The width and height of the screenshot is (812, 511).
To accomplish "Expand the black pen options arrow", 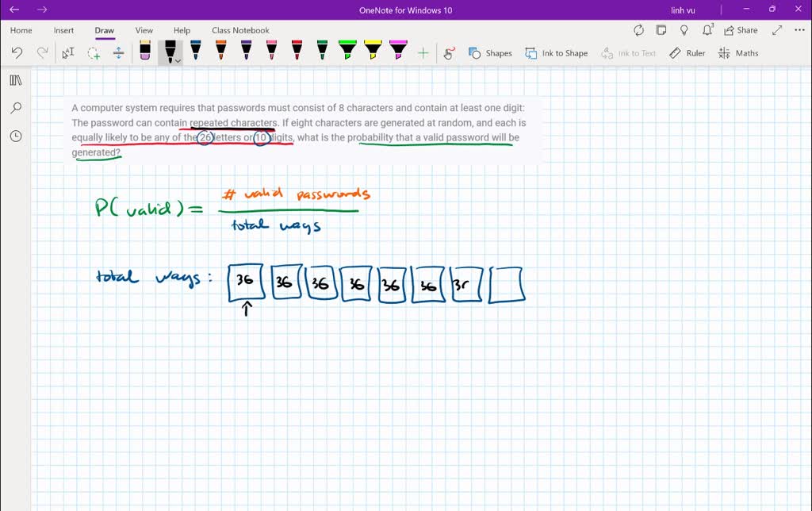I will 178,60.
